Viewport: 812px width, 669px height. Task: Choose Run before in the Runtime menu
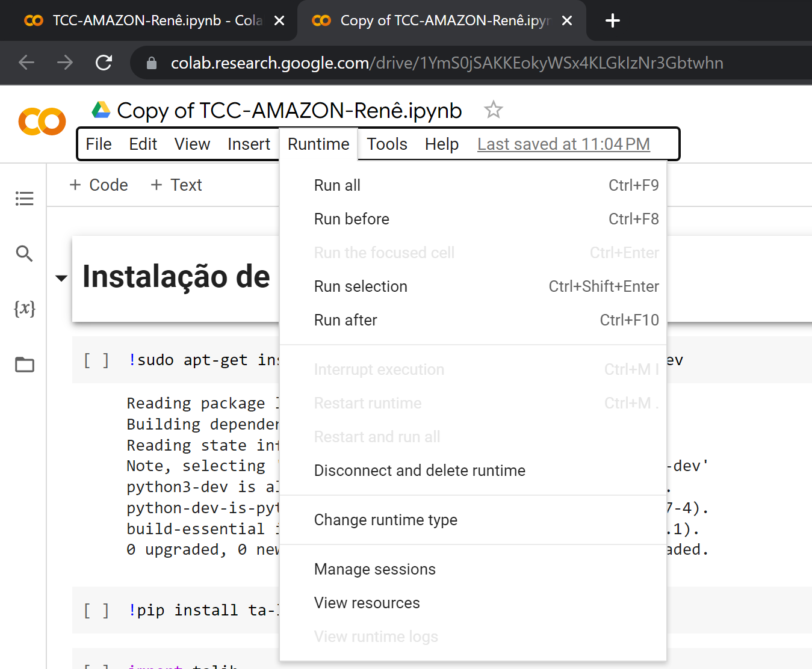click(473, 219)
